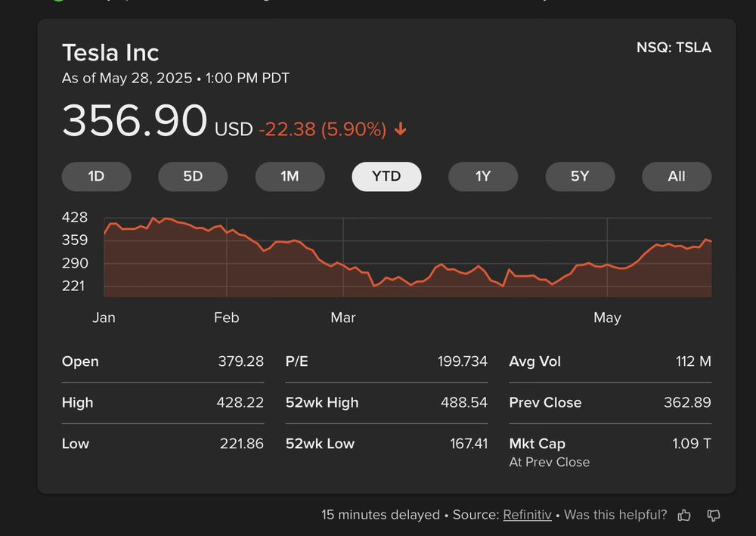Viewport: 756px width, 536px height.
Task: Click the As of May 28, 2025 timestamp
Action: tap(175, 78)
